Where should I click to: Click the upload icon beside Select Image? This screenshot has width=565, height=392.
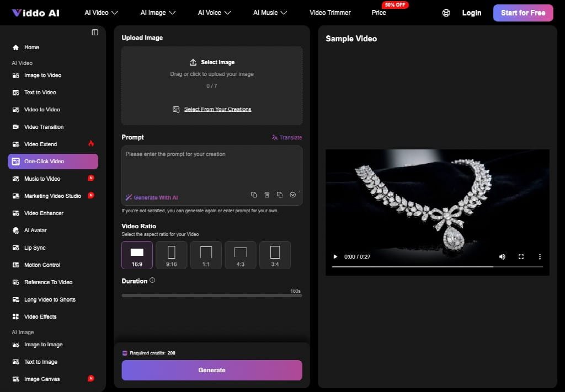click(x=193, y=62)
